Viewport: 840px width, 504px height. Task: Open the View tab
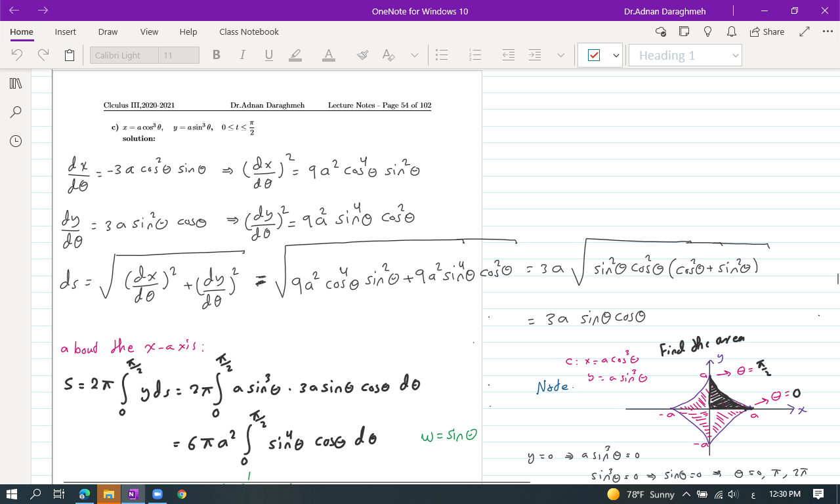(x=149, y=31)
